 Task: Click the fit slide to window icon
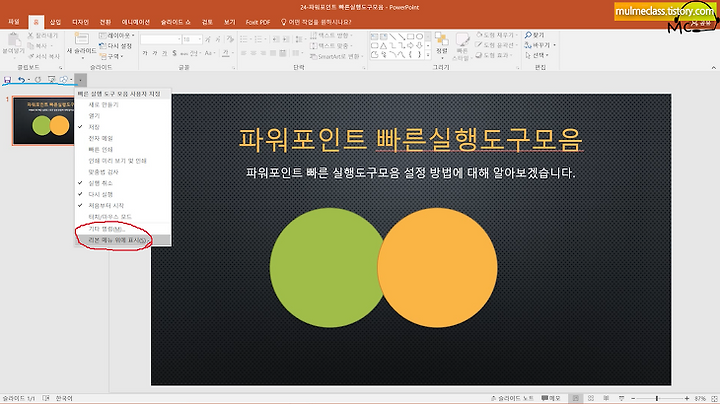[x=714, y=398]
